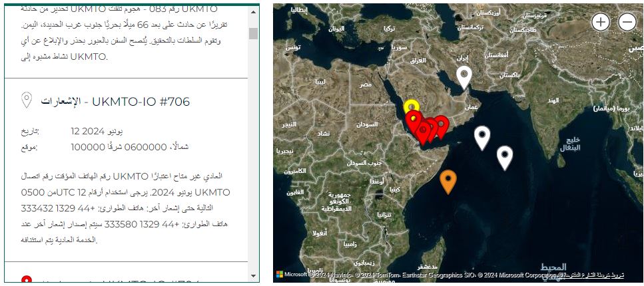The width and height of the screenshot is (644, 286).
Task: Click the line يرجى استخدام أرقام with 0500 UTC
Action: tap(125, 192)
